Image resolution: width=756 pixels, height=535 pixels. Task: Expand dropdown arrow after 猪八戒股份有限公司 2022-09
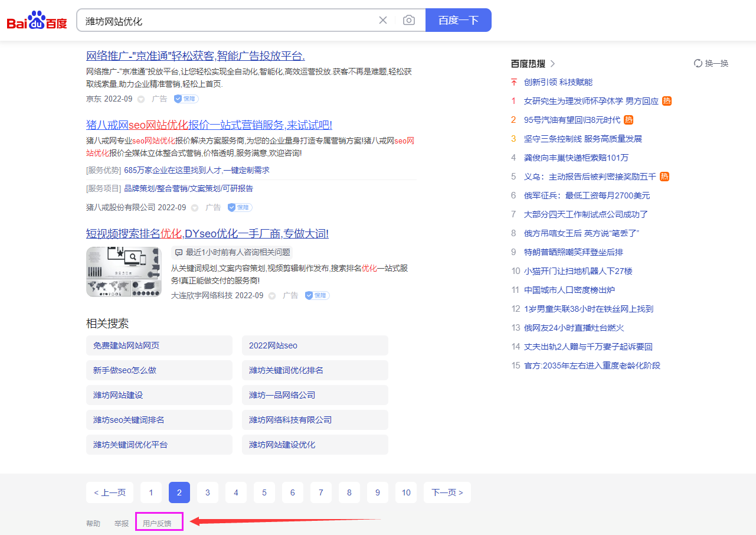pos(195,208)
